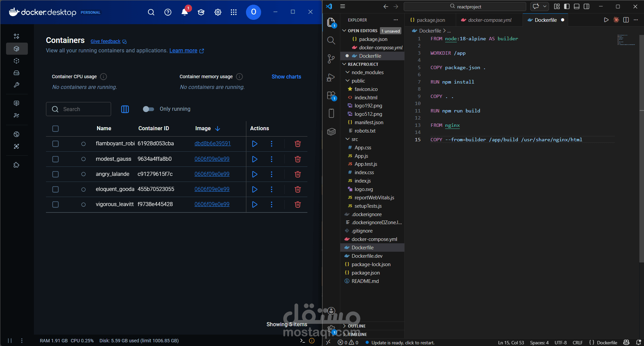
Task: Open Volumes view in Docker sidebar
Action: point(16,73)
